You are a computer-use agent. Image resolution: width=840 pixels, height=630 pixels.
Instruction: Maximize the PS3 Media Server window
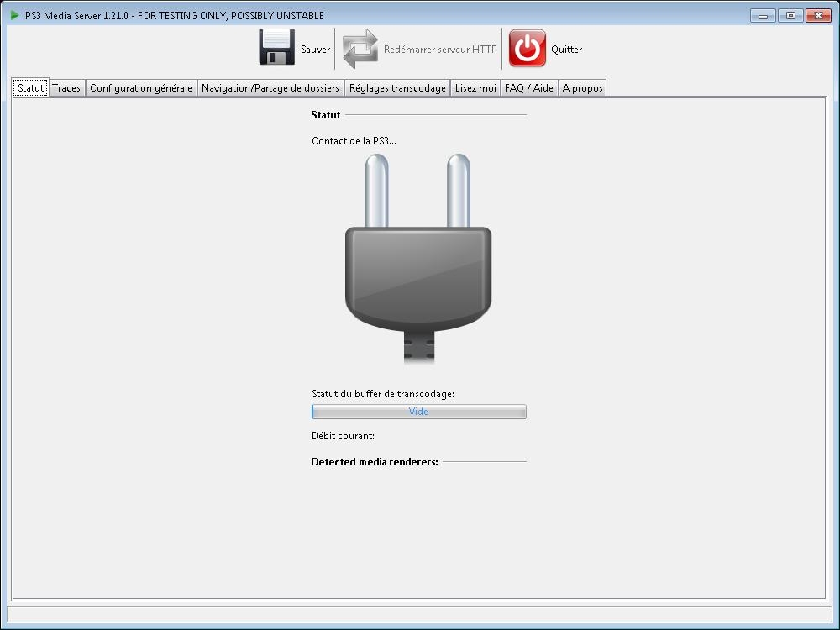pyautogui.click(x=790, y=15)
